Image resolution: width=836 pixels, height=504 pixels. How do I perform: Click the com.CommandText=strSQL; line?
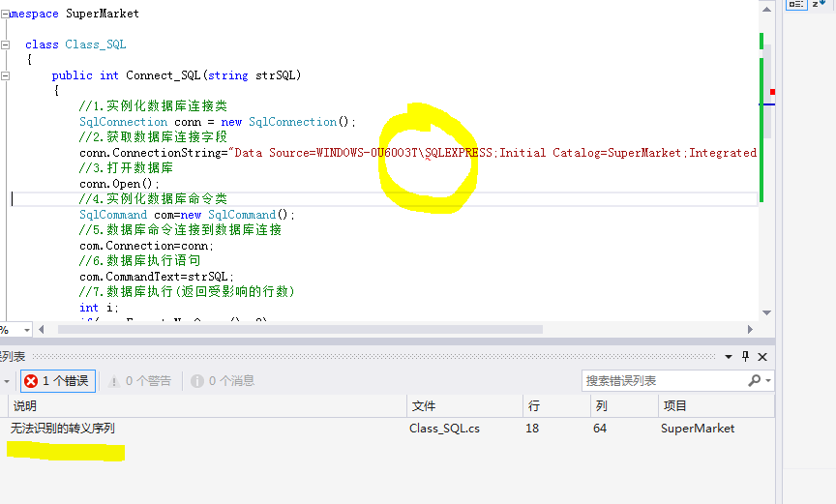pyautogui.click(x=156, y=277)
